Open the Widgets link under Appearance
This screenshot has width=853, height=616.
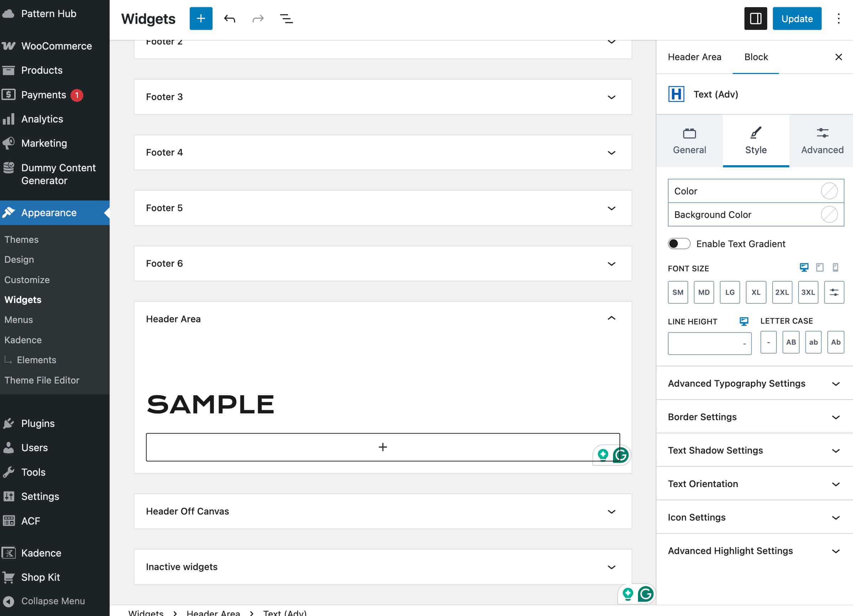(x=23, y=300)
